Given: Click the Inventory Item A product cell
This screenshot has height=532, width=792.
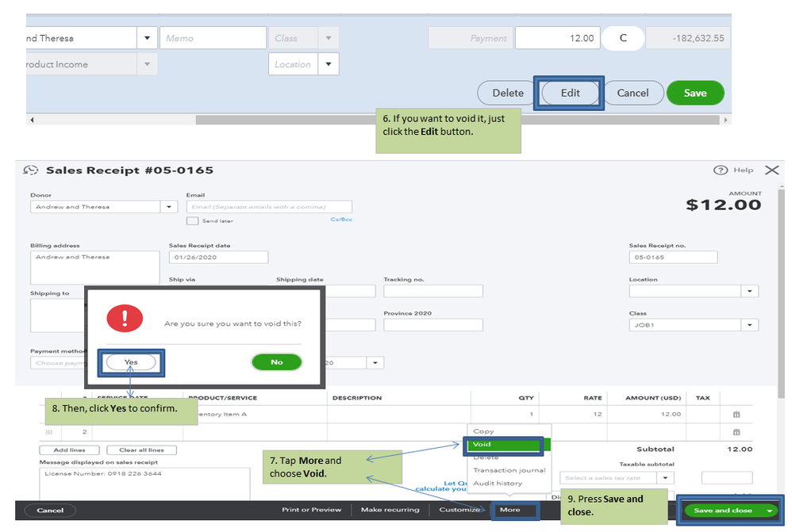Looking at the screenshot, I should (255, 415).
